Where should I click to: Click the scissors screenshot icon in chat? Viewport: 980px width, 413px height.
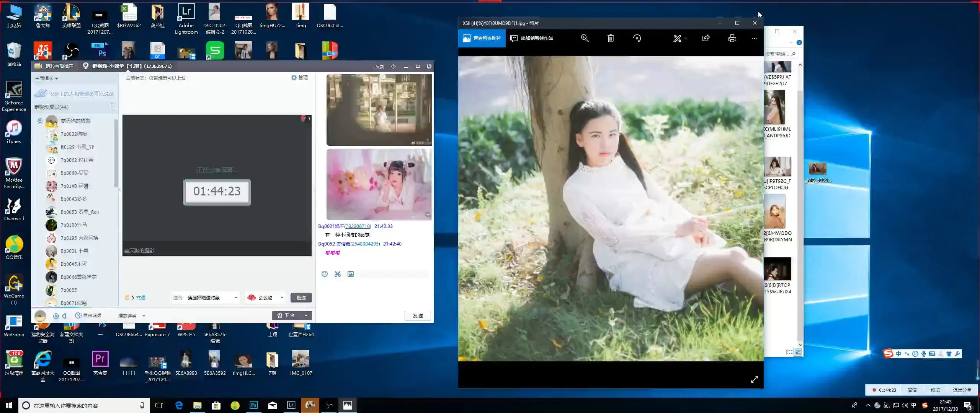tap(338, 274)
